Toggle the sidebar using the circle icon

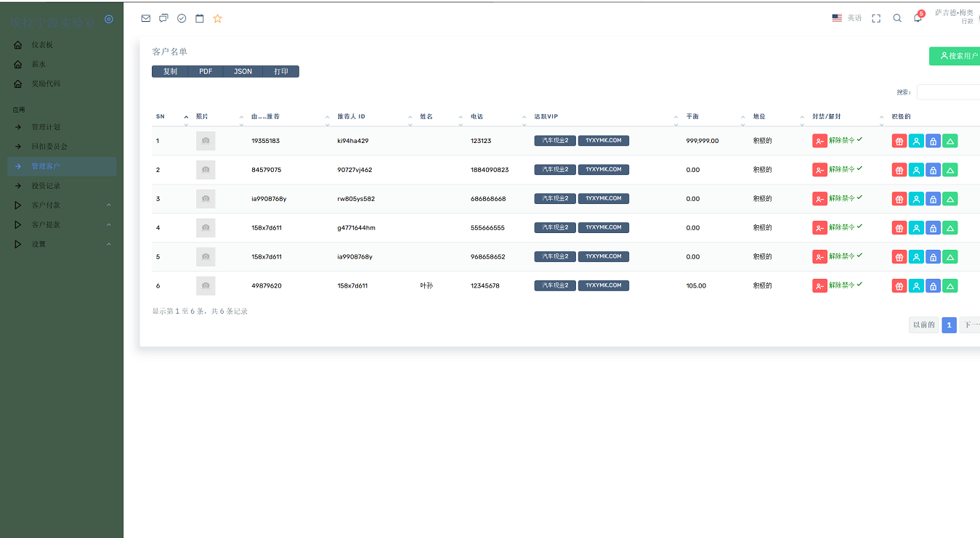[x=109, y=20]
